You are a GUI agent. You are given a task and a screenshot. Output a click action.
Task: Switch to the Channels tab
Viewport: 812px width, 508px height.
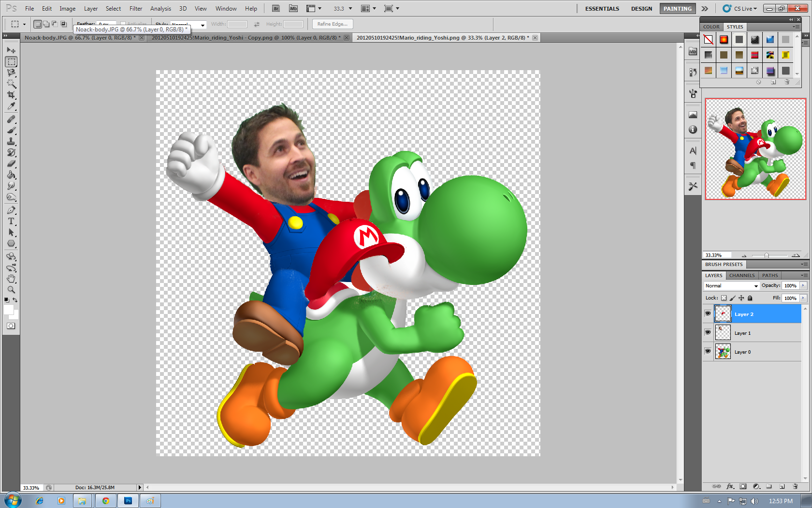742,275
